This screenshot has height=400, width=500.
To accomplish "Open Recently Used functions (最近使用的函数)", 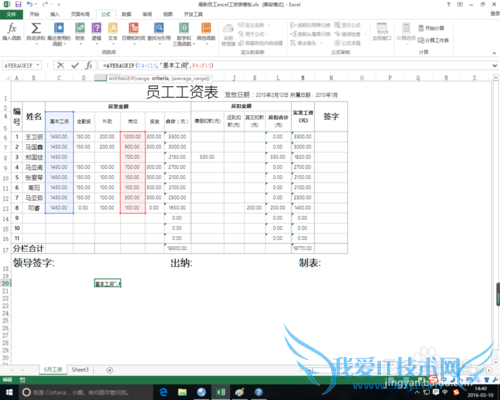I will [x=59, y=34].
